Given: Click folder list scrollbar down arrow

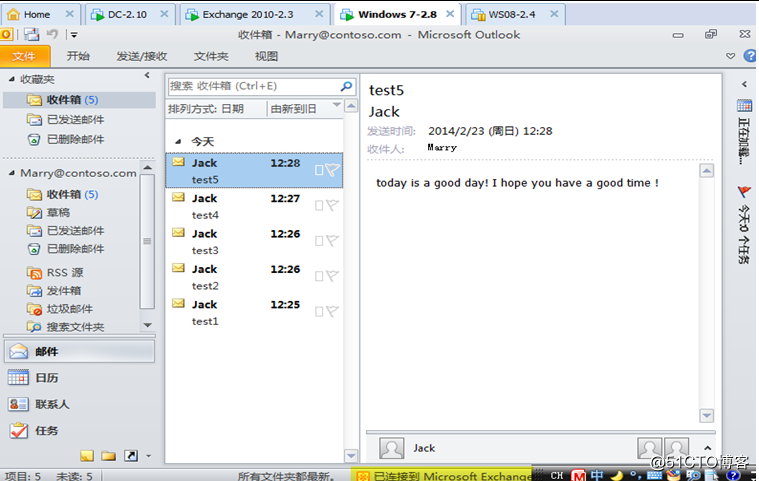Looking at the screenshot, I should [x=148, y=325].
